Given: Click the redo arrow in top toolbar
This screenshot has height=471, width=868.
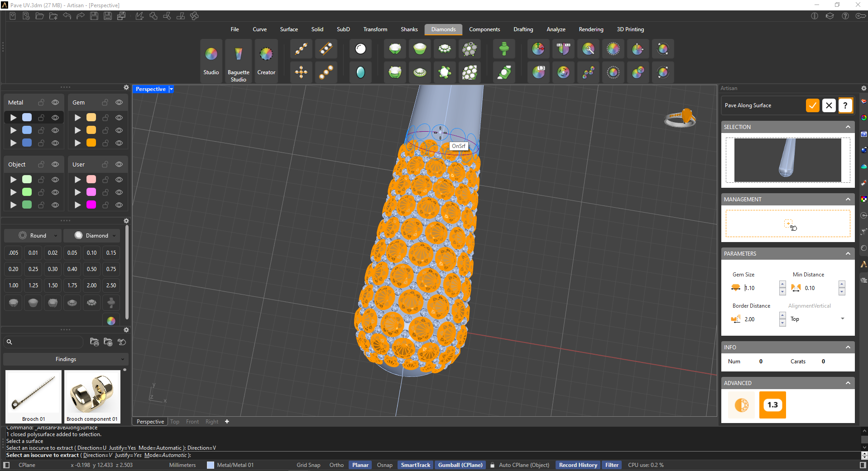Looking at the screenshot, I should (x=81, y=16).
